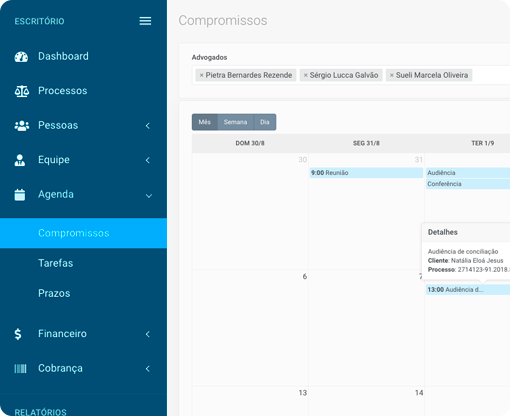
Task: Open the Equipe menu item
Action: (x=54, y=160)
